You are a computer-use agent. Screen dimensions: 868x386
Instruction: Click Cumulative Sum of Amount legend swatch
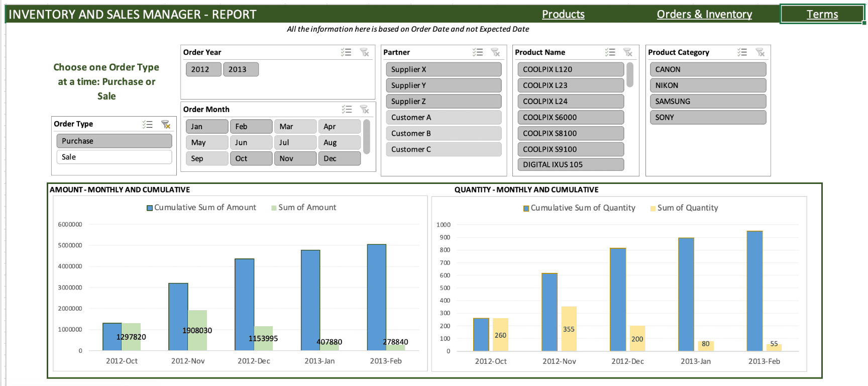coord(150,208)
